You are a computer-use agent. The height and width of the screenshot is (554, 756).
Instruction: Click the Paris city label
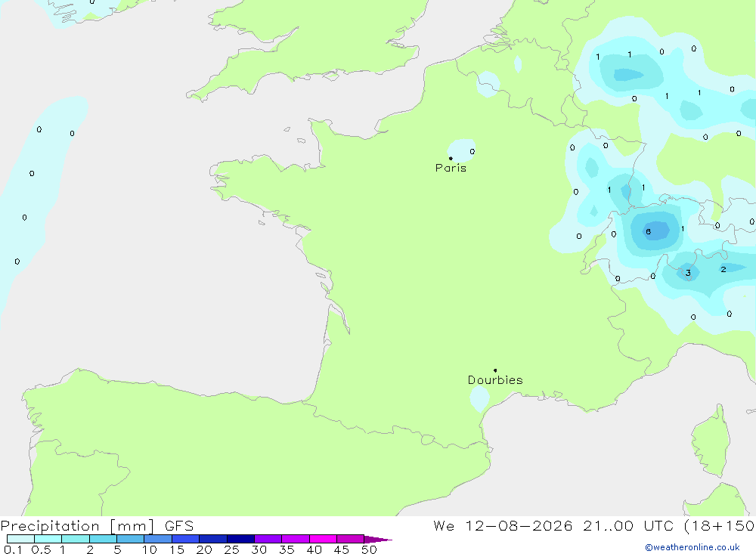pyautogui.click(x=451, y=168)
